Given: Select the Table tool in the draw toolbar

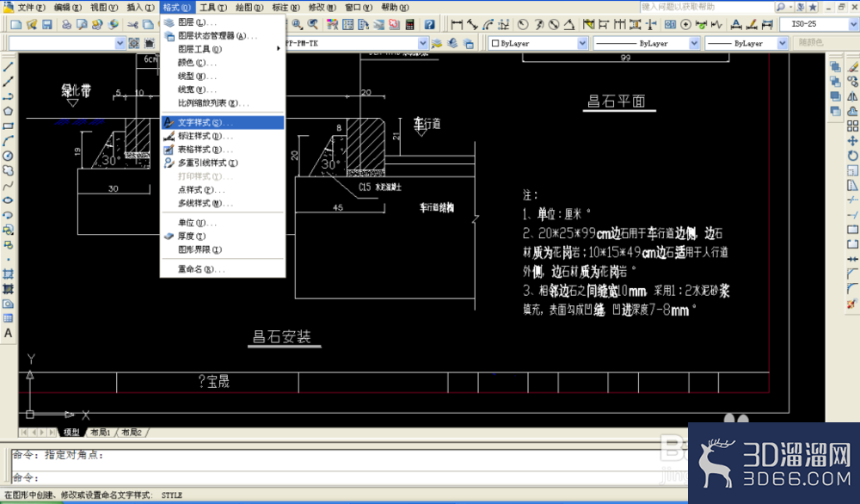Looking at the screenshot, I should pyautogui.click(x=9, y=318).
